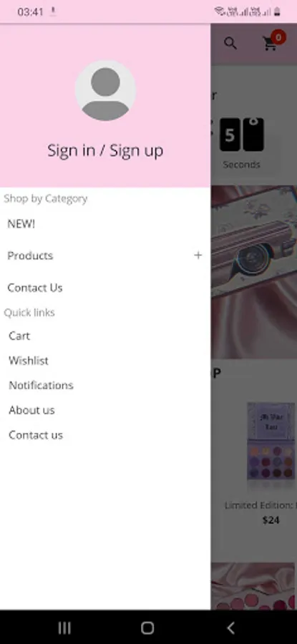The width and height of the screenshot is (297, 644).
Task: Tap the cart badge showing 0
Action: 278,38
